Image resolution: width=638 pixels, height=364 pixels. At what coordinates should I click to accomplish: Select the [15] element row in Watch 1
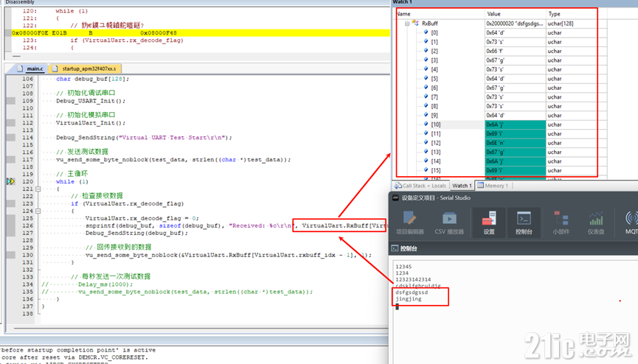tap(501, 170)
